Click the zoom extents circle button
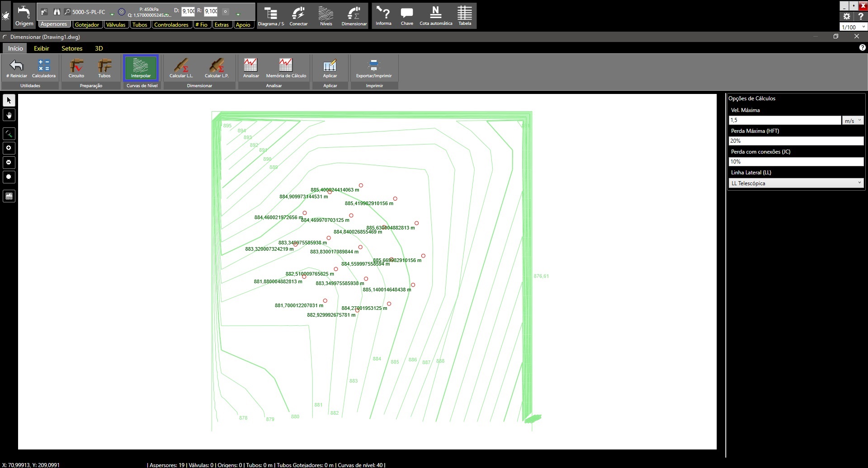 (9, 177)
